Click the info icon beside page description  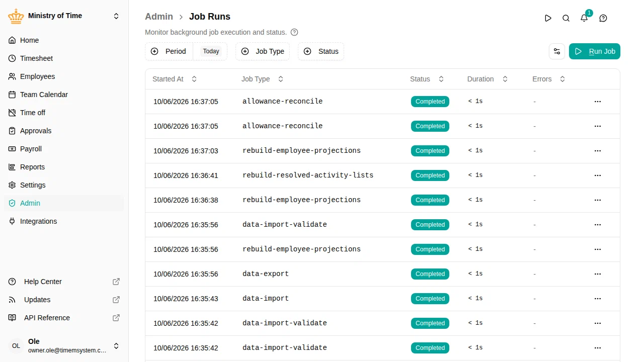(294, 32)
